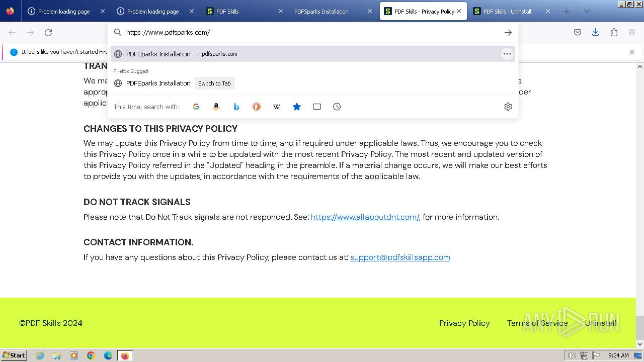This screenshot has width=644, height=362.
Task: Search with Wikipedia this time
Action: tap(277, 107)
